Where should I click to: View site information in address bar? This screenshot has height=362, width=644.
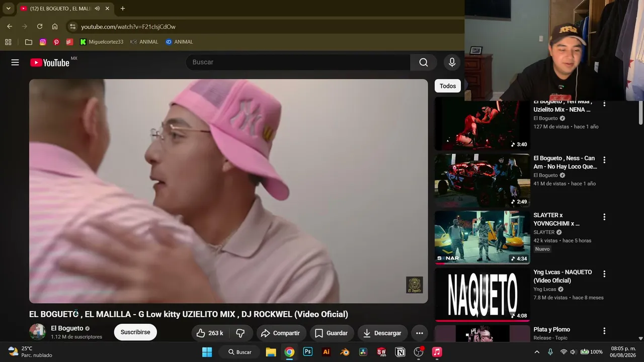[72, 27]
